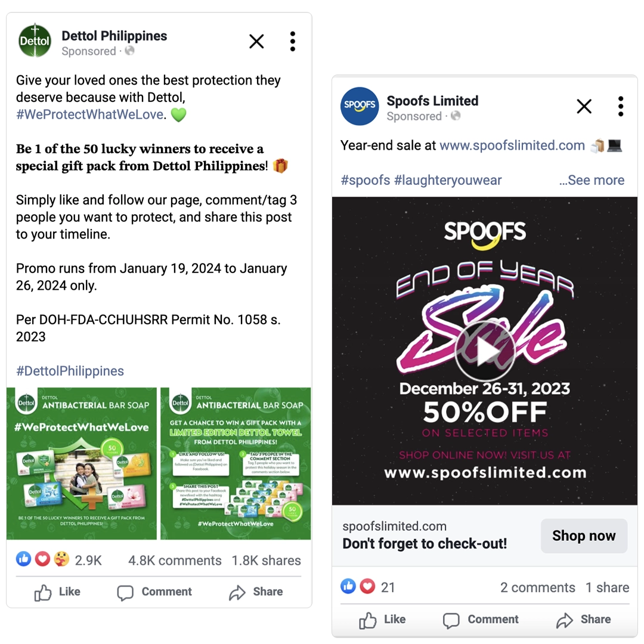The height and width of the screenshot is (644, 644).
Task: Click the Shop now button
Action: pyautogui.click(x=584, y=535)
